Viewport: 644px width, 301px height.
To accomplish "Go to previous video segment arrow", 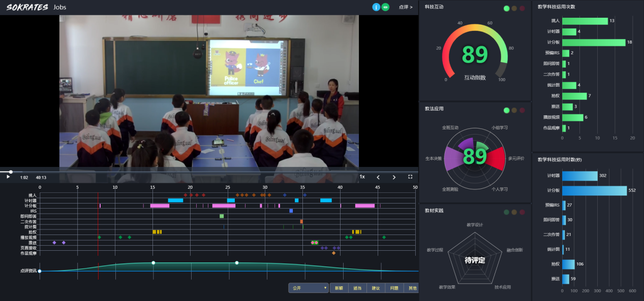I will point(378,177).
